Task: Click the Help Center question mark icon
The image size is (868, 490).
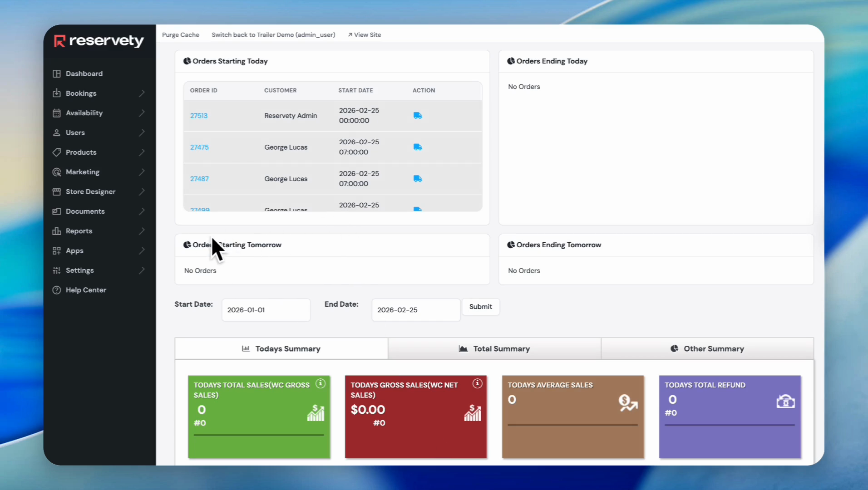Action: (x=57, y=290)
